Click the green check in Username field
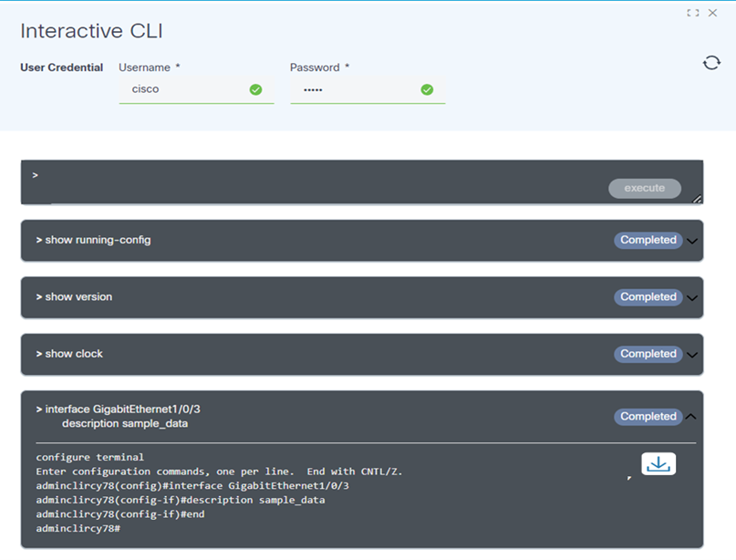 click(x=255, y=89)
